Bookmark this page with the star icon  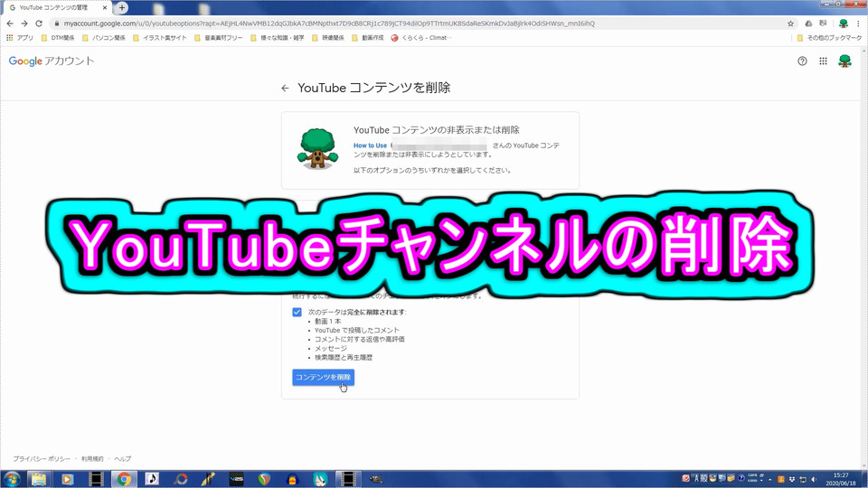point(790,23)
